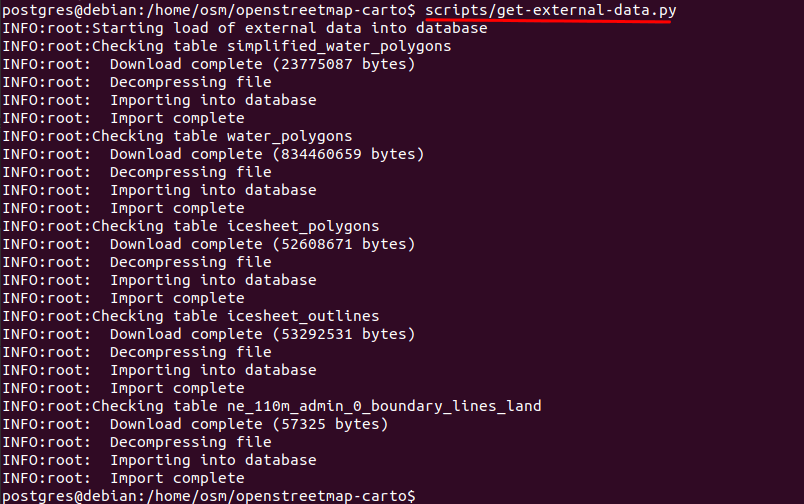Select the 'Checking table ne_110m_admin_0_boundary_lines_land' line
The image size is (804, 504).
(316, 406)
